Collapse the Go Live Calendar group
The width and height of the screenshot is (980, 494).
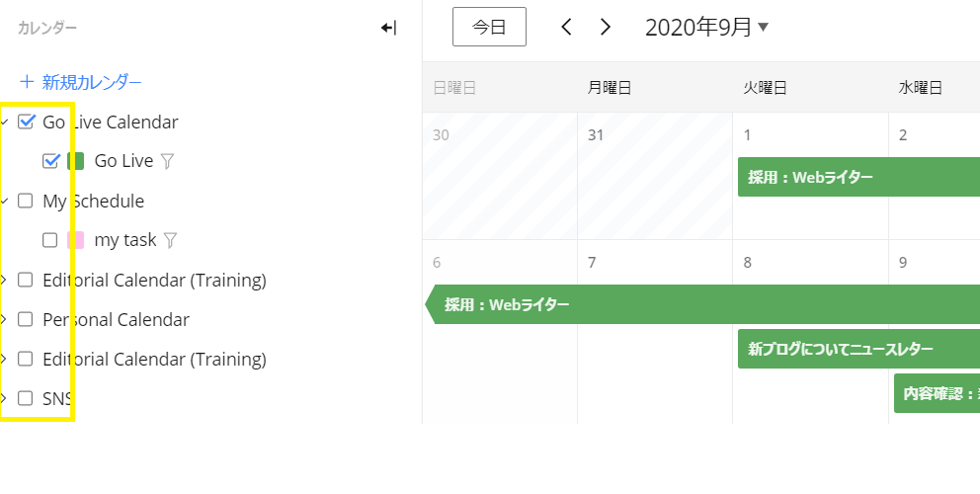tap(4, 122)
